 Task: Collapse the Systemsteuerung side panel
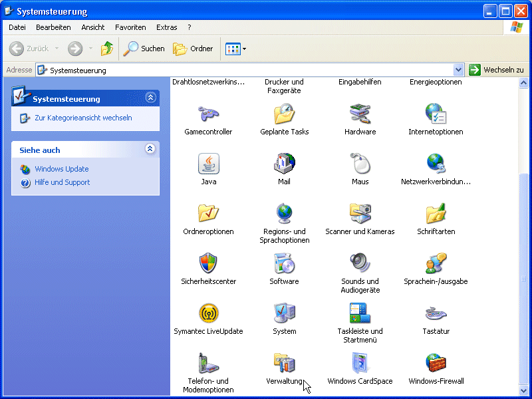[x=151, y=98]
